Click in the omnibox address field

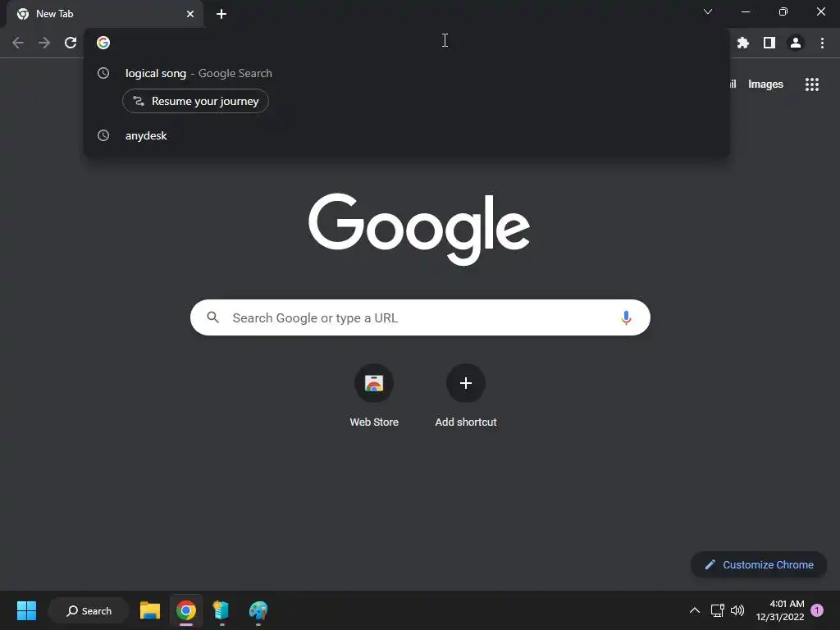pos(407,43)
